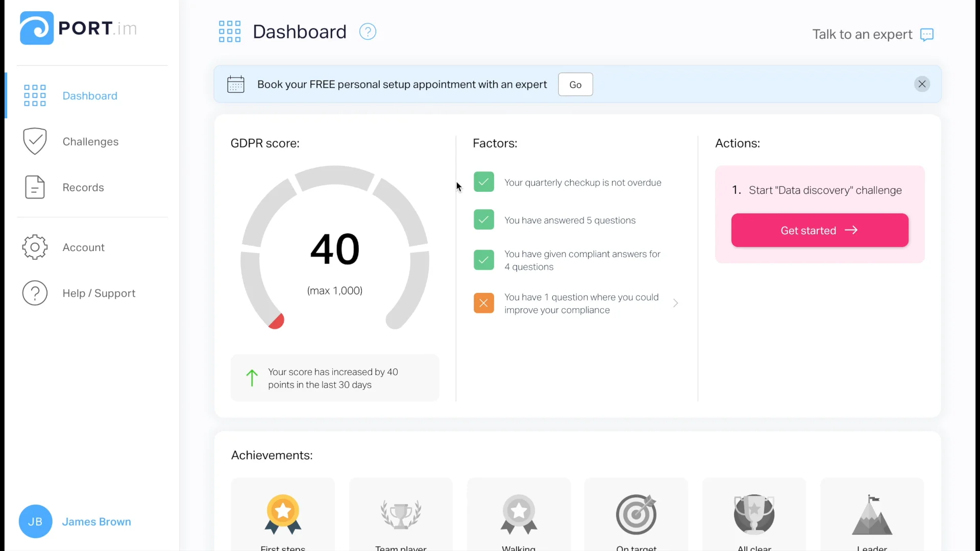Click the answered 5 questions green checkmark
Viewport: 980px width, 551px height.
[483, 220]
